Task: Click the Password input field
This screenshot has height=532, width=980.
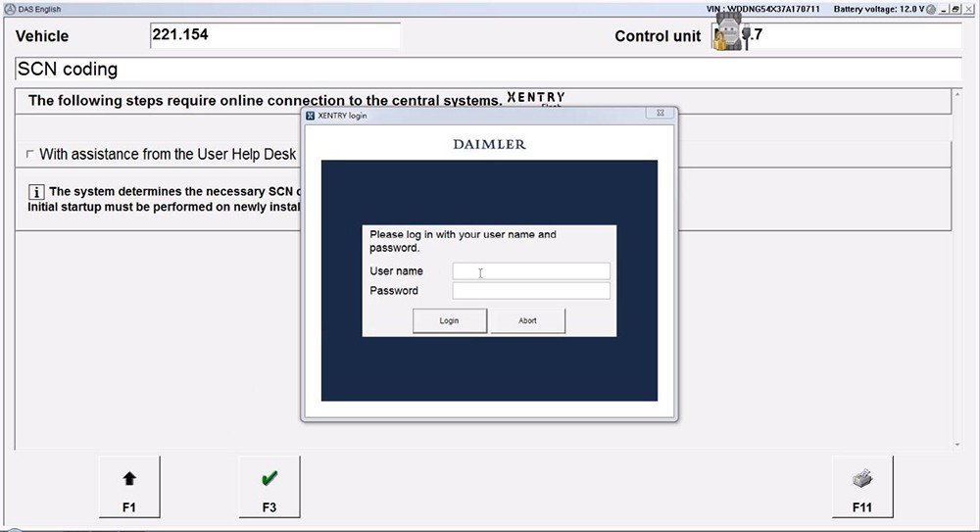Action: coord(531,291)
